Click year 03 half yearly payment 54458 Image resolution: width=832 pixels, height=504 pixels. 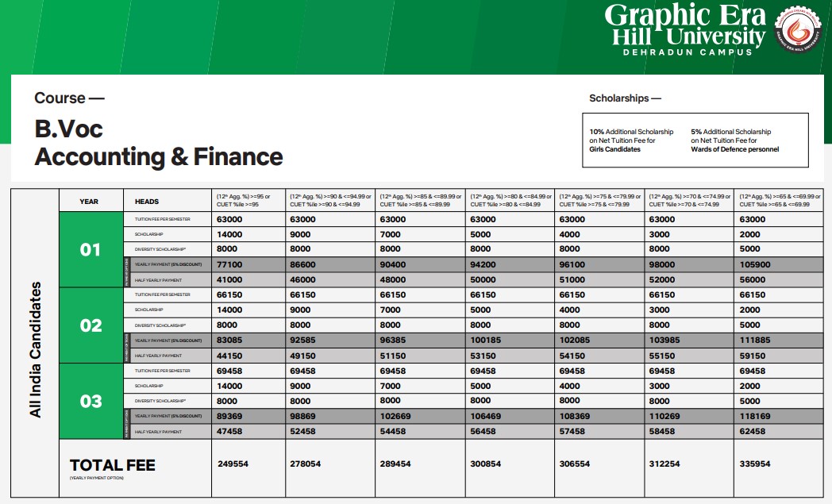(x=393, y=431)
